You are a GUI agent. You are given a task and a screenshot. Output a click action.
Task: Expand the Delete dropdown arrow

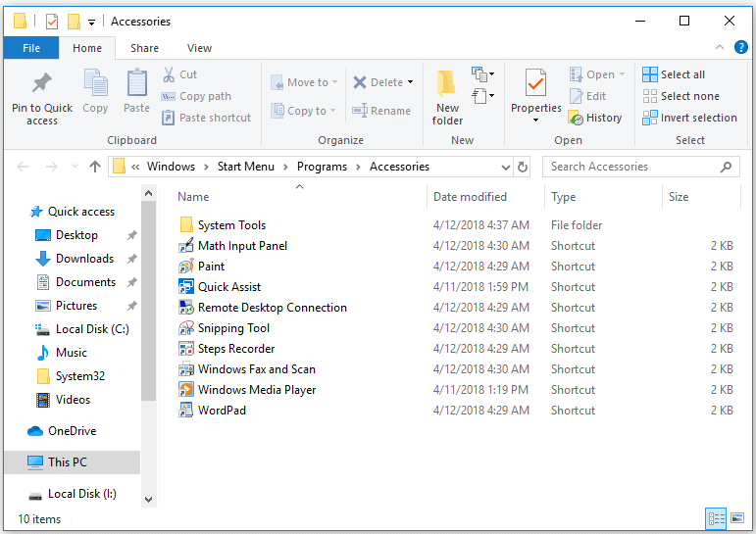pos(410,82)
